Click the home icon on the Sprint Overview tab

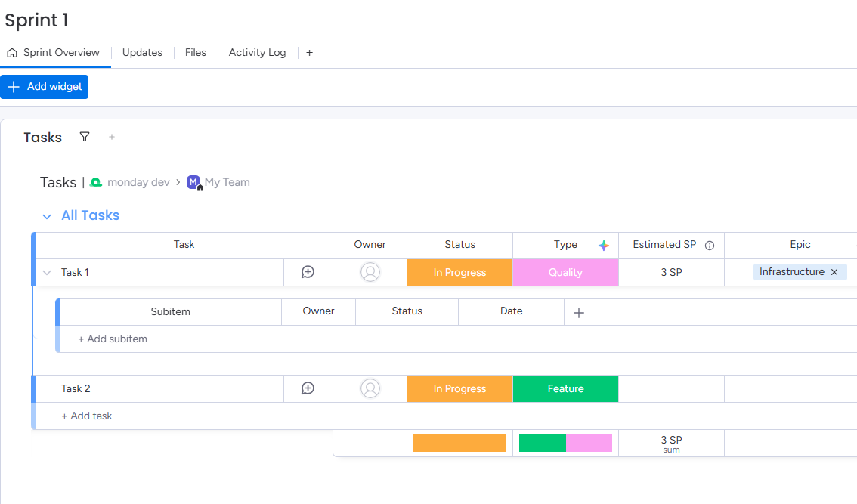pyautogui.click(x=11, y=52)
